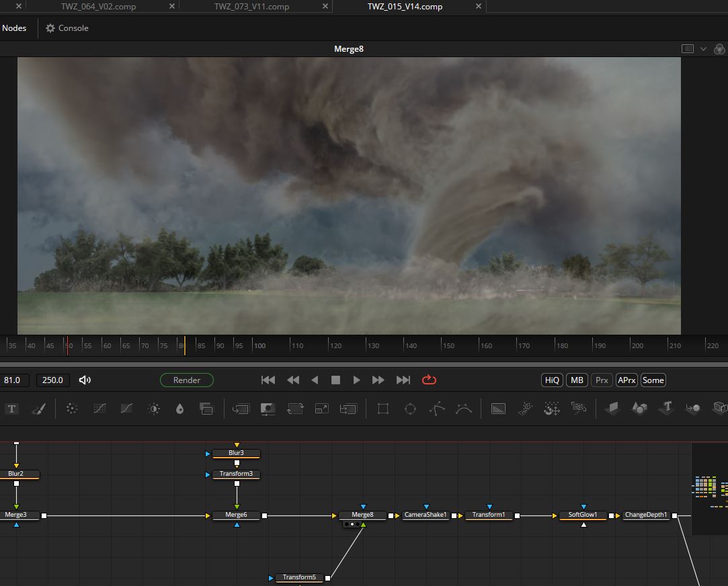Select the Paint tool icon

[x=38, y=409]
